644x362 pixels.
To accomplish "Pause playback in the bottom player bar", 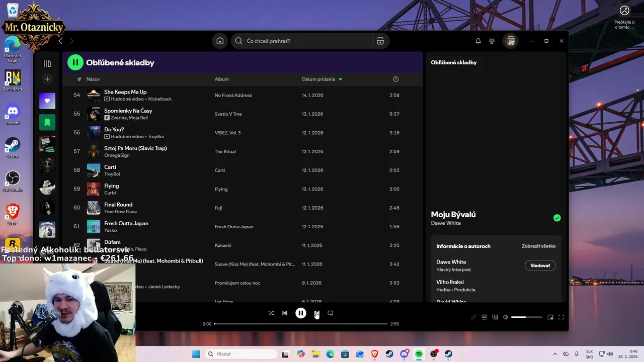I will click(301, 313).
